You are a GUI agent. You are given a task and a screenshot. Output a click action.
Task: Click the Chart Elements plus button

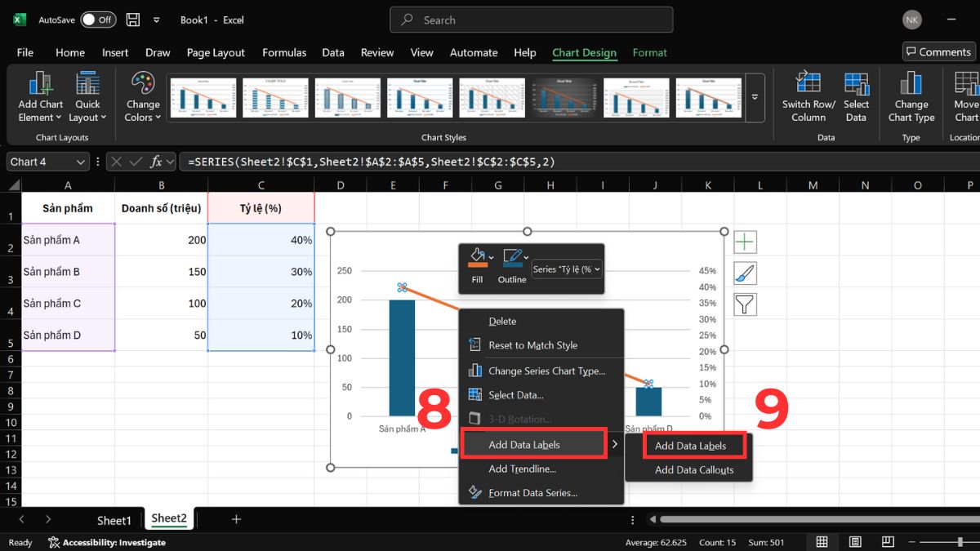pos(745,242)
